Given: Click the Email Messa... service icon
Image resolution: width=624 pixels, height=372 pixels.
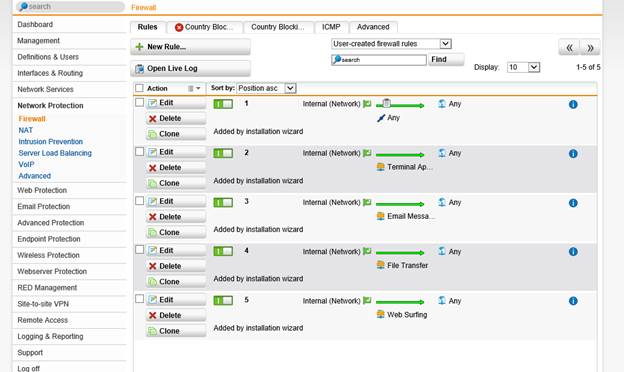Looking at the screenshot, I should [x=380, y=216].
